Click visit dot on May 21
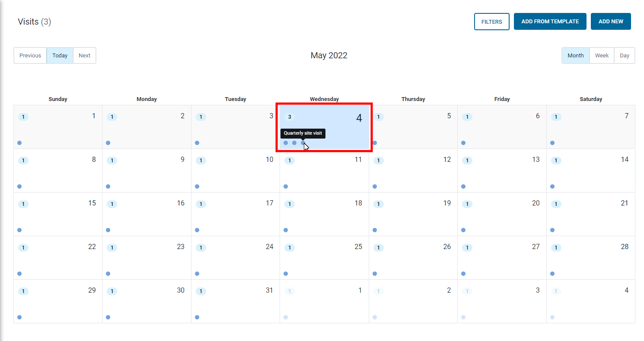Screen dimensions: 644x341 [552, 230]
